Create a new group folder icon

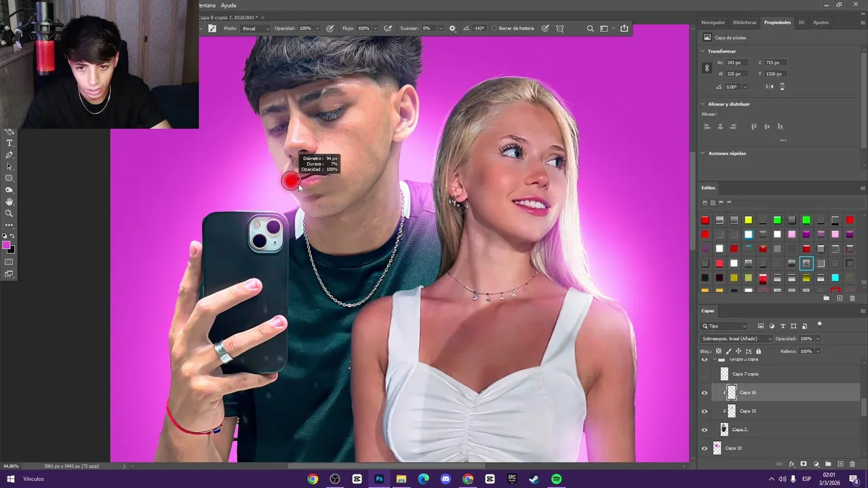(829, 464)
